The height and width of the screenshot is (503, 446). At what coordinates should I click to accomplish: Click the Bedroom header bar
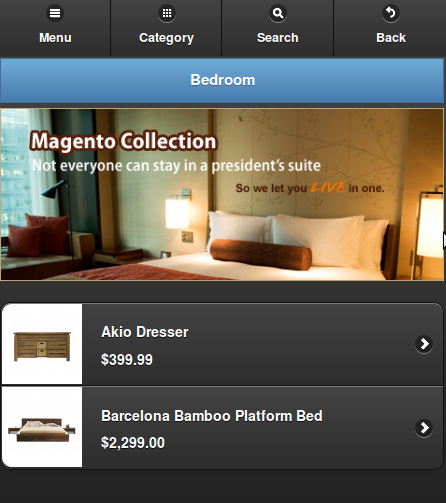point(222,80)
